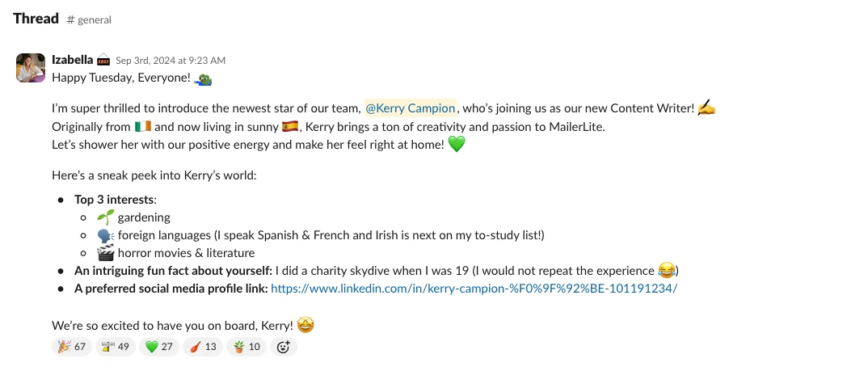The image size is (868, 367).
Task: Open the add reaction emoji picker
Action: pos(284,347)
